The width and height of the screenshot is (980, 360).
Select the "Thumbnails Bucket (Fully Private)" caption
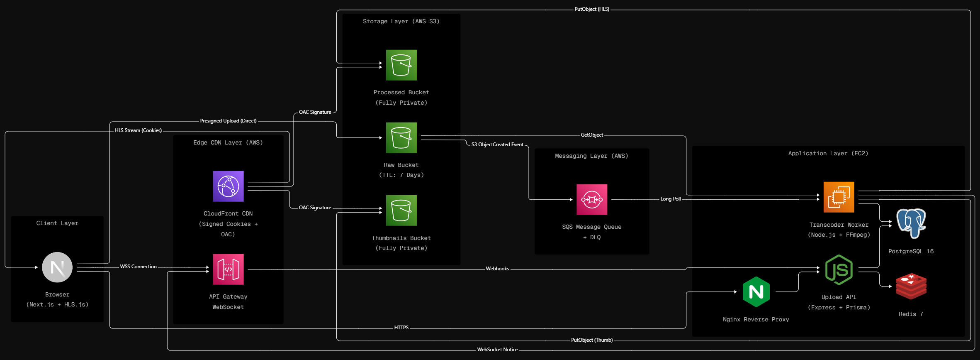401,243
